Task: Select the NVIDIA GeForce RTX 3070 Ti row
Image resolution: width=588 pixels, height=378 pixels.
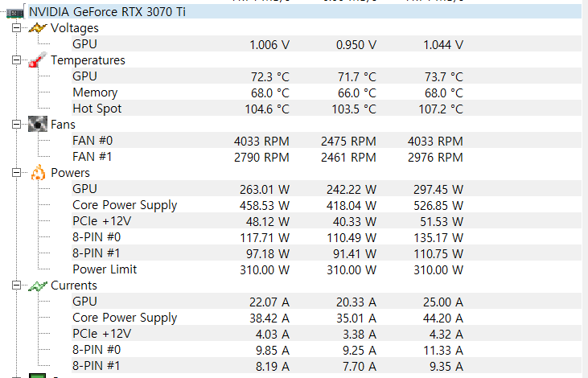Action: (x=305, y=11)
